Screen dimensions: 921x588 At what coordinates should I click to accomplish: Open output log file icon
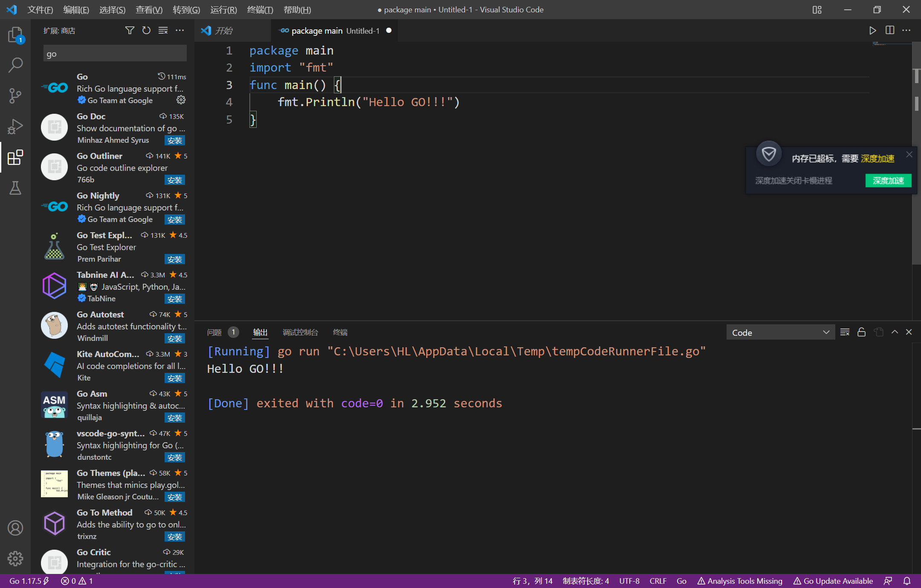pos(878,332)
